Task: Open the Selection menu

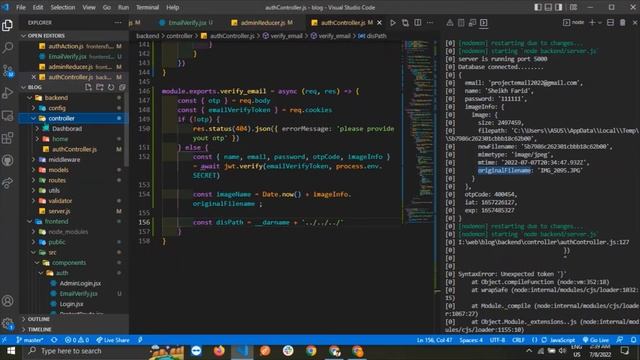Action: [x=62, y=7]
